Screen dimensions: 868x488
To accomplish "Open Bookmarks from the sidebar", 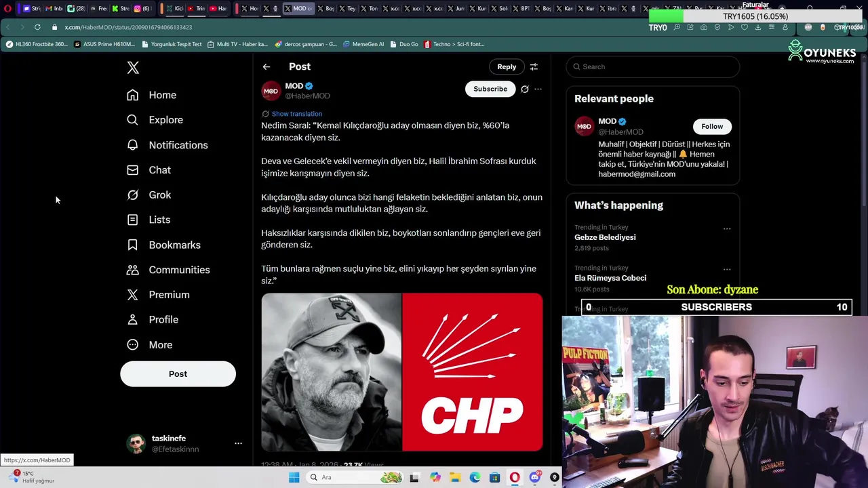I will 163,245.
